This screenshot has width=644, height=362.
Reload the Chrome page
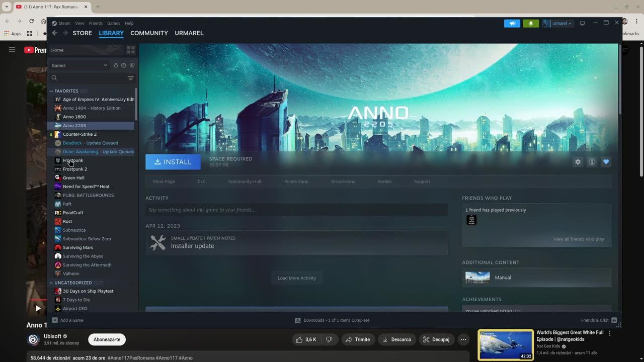pos(31,21)
